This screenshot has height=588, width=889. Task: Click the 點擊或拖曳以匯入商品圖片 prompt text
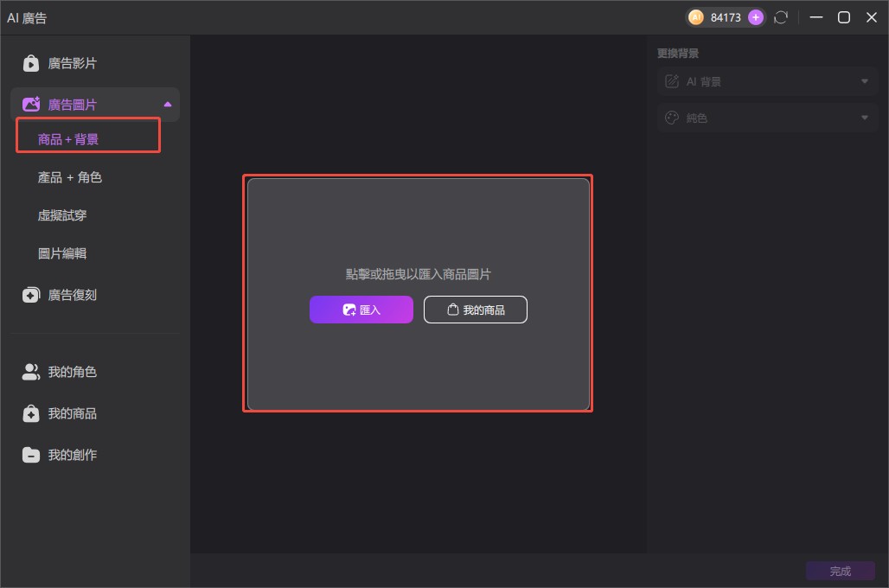pos(419,274)
